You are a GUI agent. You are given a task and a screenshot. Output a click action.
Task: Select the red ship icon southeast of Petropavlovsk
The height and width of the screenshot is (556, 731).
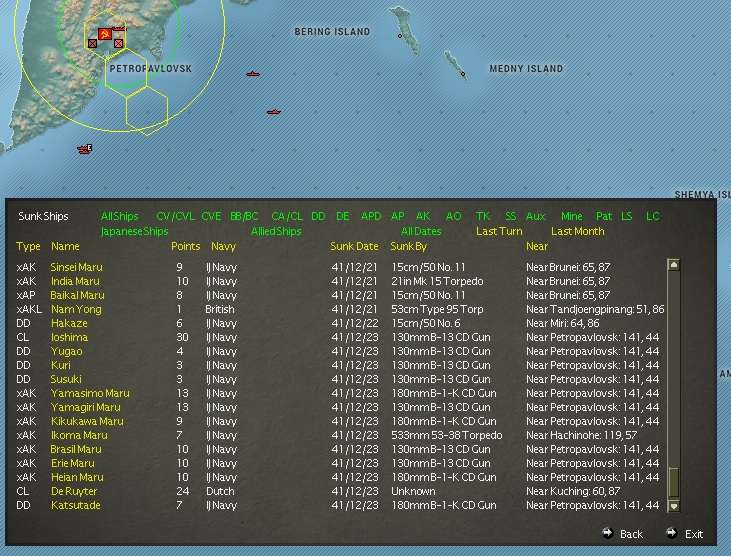pyautogui.click(x=274, y=112)
